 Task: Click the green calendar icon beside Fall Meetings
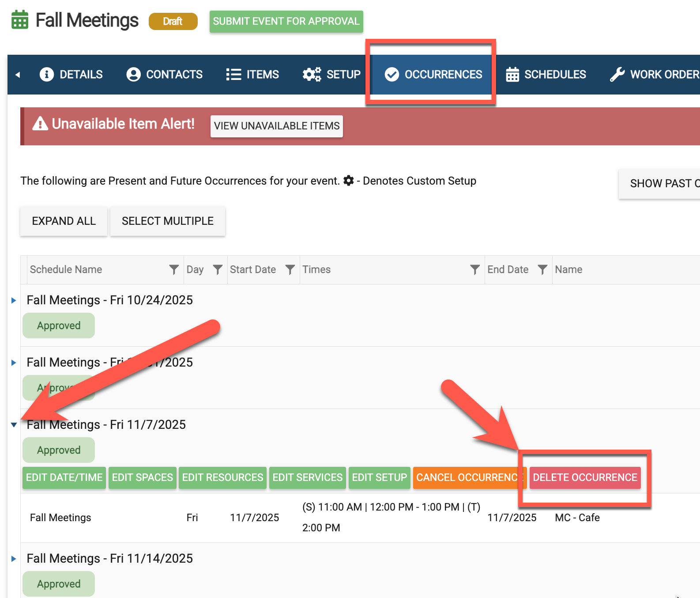click(x=20, y=20)
